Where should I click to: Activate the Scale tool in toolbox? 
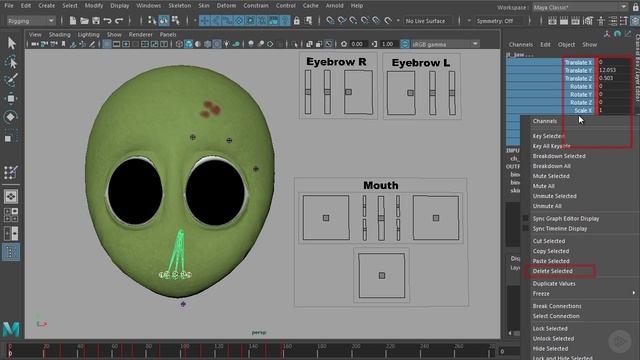tap(11, 136)
